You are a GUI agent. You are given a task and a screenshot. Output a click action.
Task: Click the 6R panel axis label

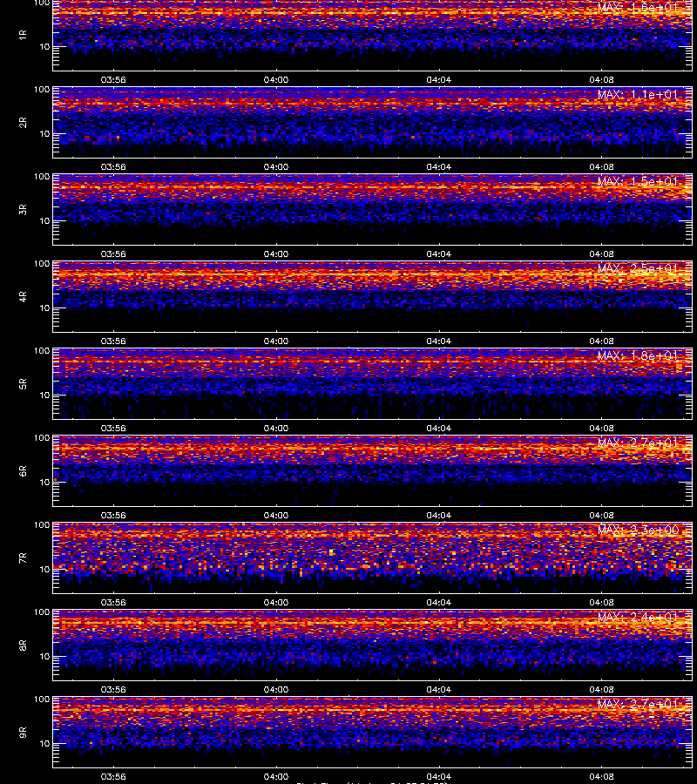click(23, 470)
